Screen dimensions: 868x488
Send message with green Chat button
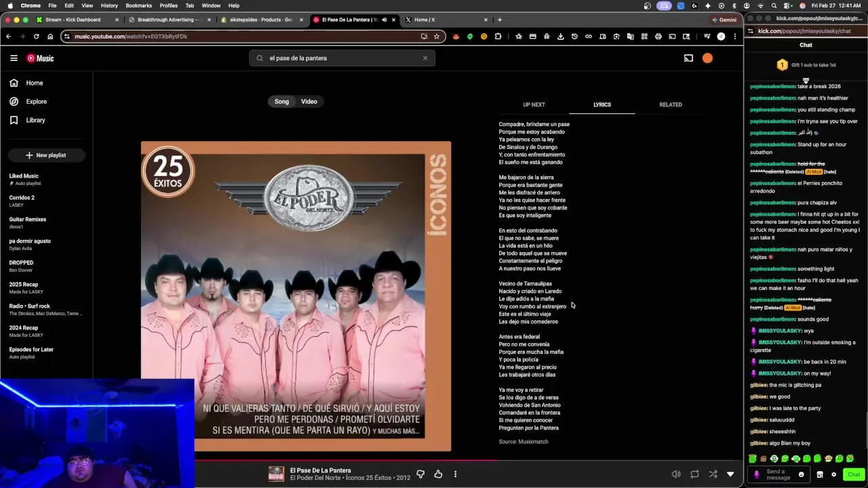point(854,474)
